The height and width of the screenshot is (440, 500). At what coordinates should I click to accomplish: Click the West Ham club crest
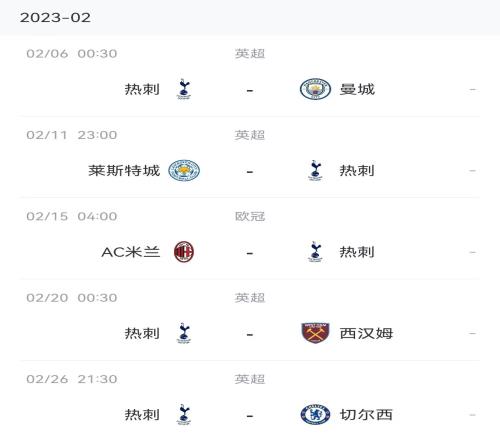pyautogui.click(x=315, y=333)
